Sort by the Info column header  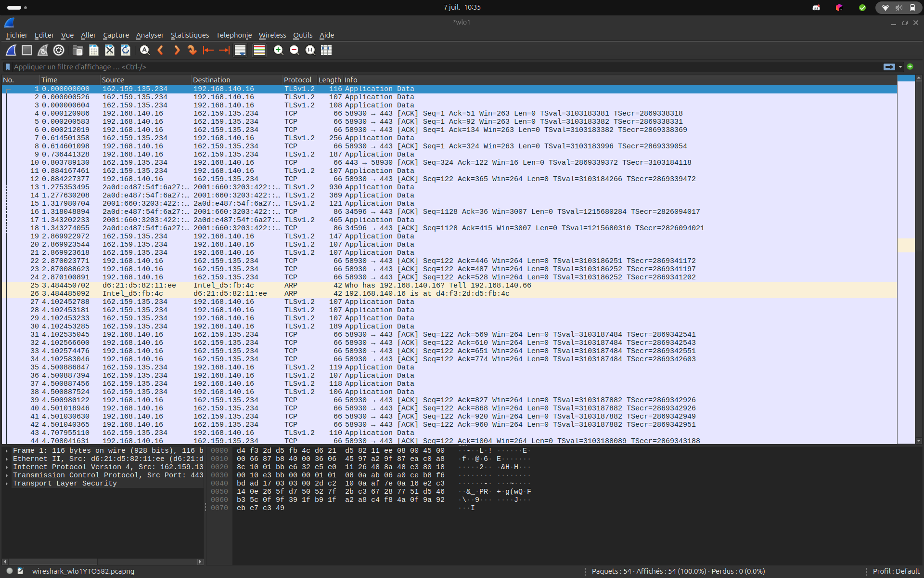click(x=620, y=80)
